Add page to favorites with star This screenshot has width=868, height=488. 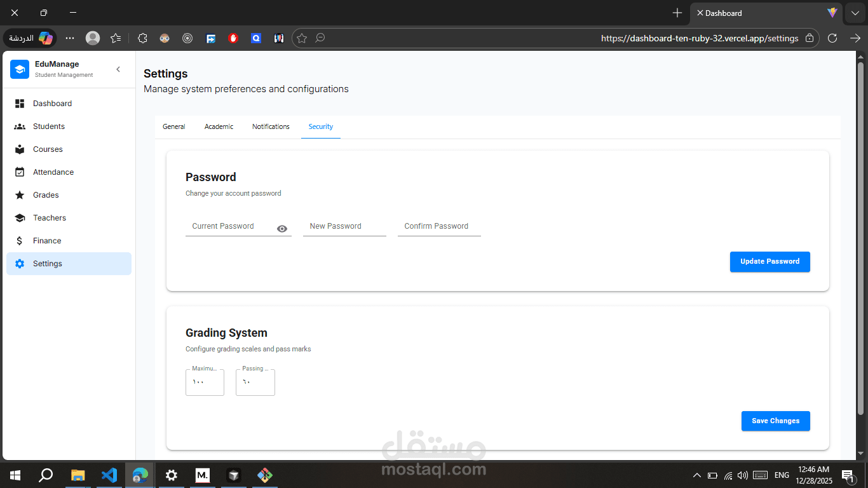coord(302,38)
